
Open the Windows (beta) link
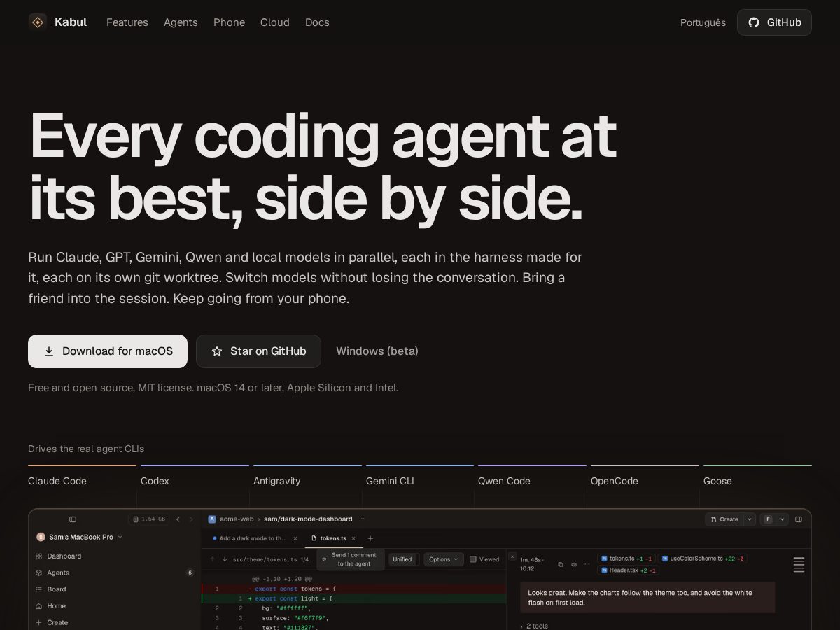tap(377, 351)
